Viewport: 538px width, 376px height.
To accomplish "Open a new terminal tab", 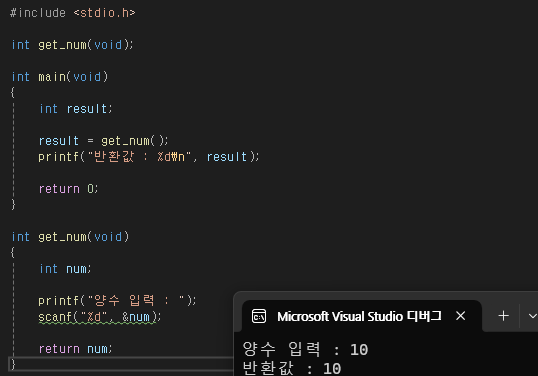I will point(503,316).
